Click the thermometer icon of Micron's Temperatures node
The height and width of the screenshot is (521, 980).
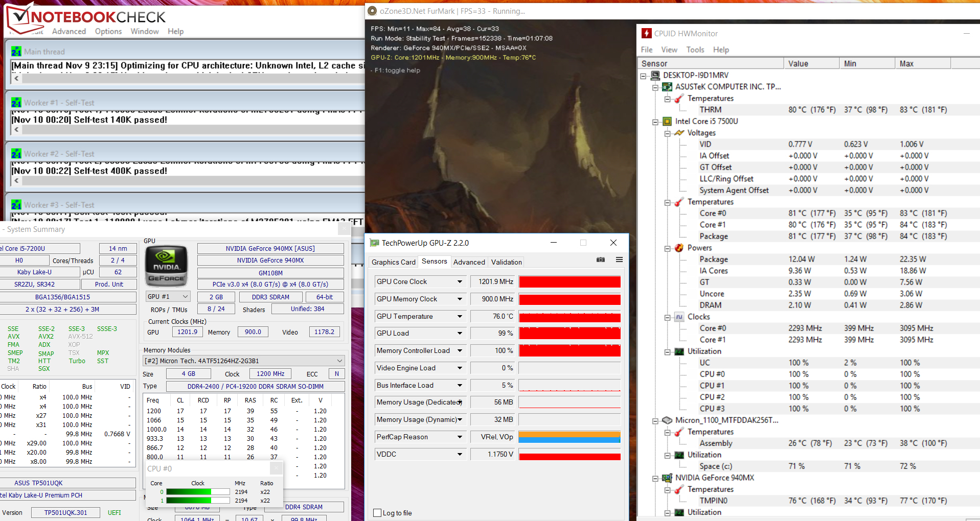pyautogui.click(x=679, y=432)
